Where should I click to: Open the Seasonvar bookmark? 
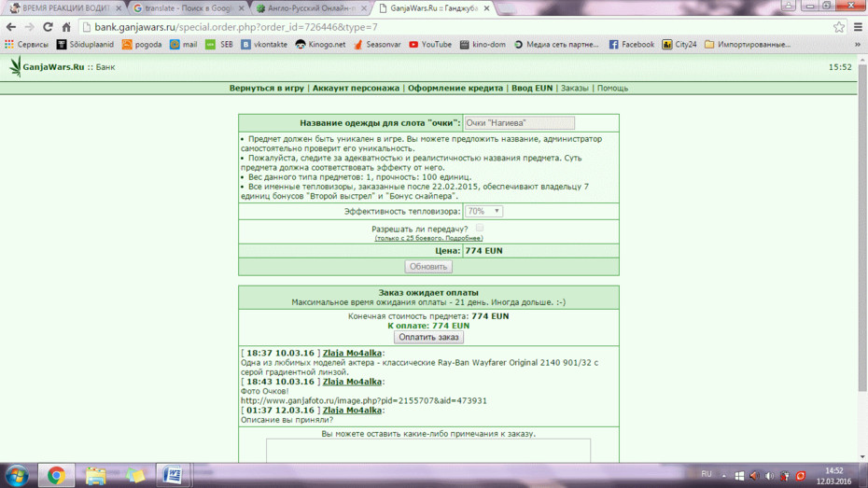377,44
